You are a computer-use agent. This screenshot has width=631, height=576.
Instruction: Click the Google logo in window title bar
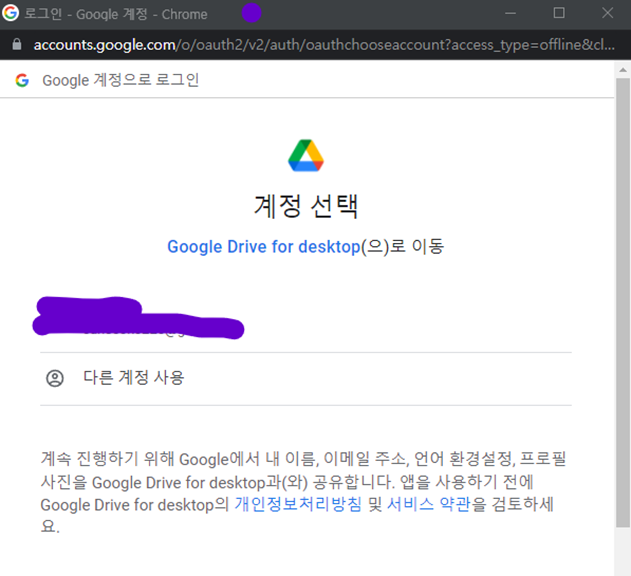[10, 13]
